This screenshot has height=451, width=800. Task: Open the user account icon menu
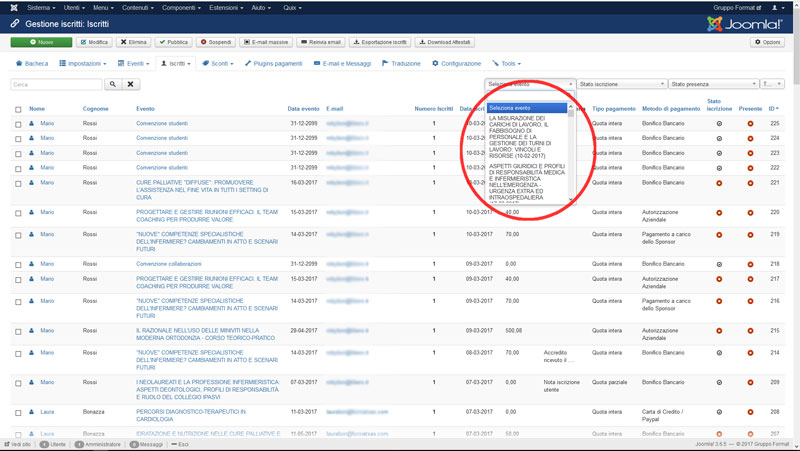[778, 8]
